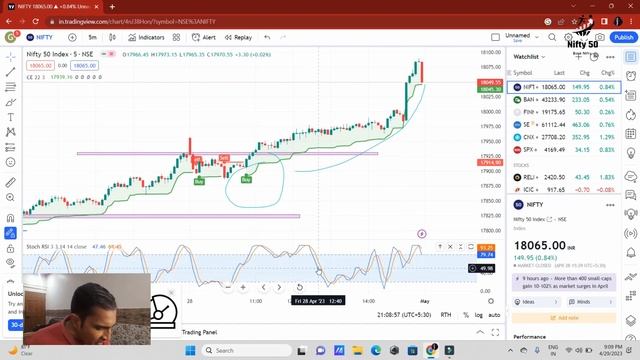This screenshot has width=640, height=360.
Task: Select the crosshair cursor tool
Action: coord(11,57)
